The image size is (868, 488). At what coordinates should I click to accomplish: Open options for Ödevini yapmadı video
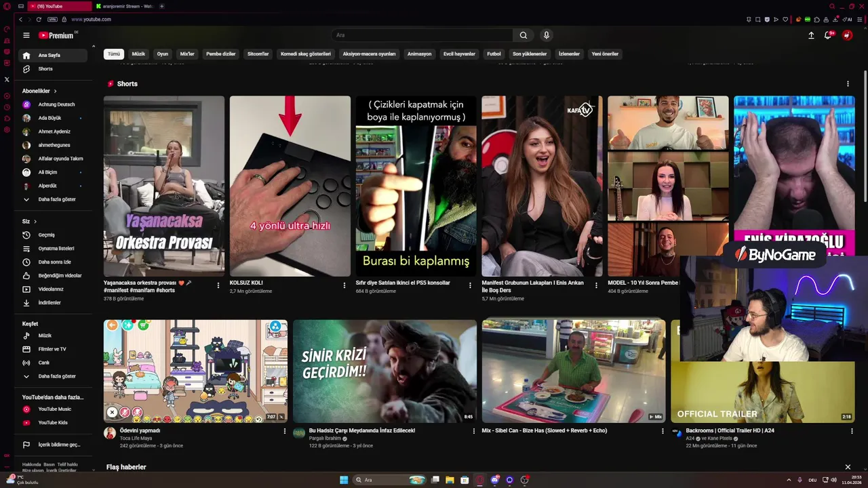tap(285, 431)
